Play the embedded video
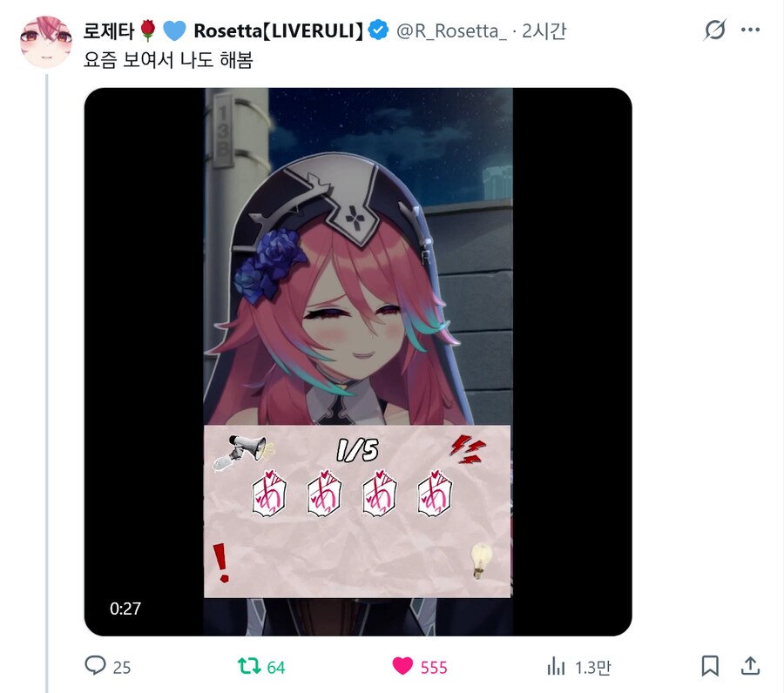This screenshot has width=784, height=693. [358, 362]
